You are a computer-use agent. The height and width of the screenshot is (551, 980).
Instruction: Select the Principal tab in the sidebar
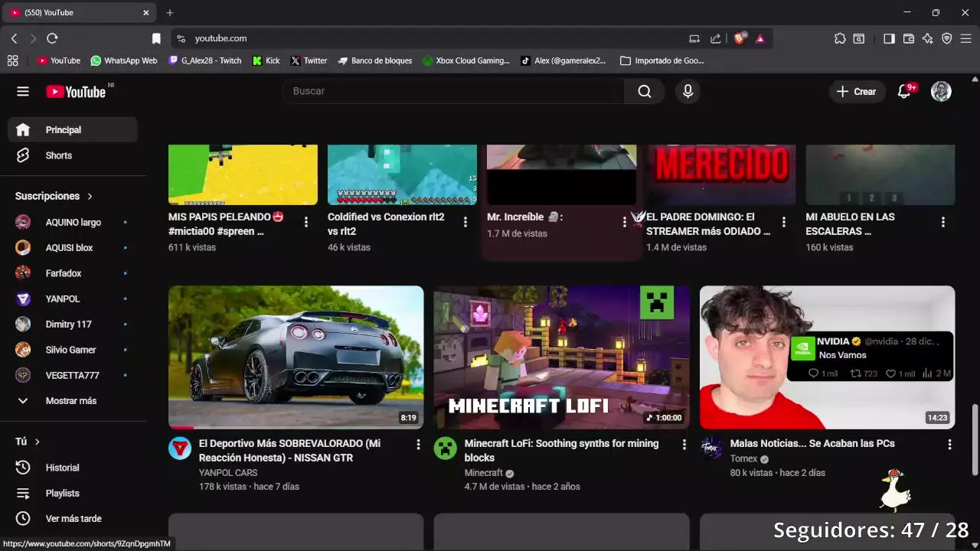coord(73,130)
